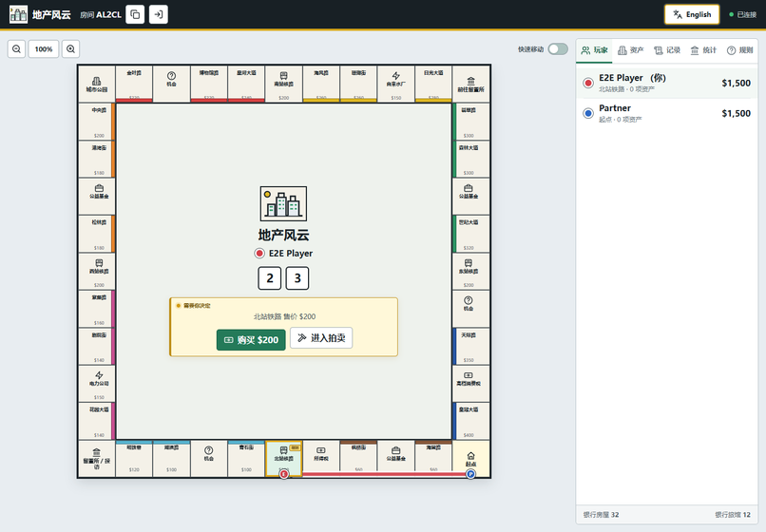Select the 南站铁路 railroad tile
The image size is (766, 532).
click(x=284, y=84)
